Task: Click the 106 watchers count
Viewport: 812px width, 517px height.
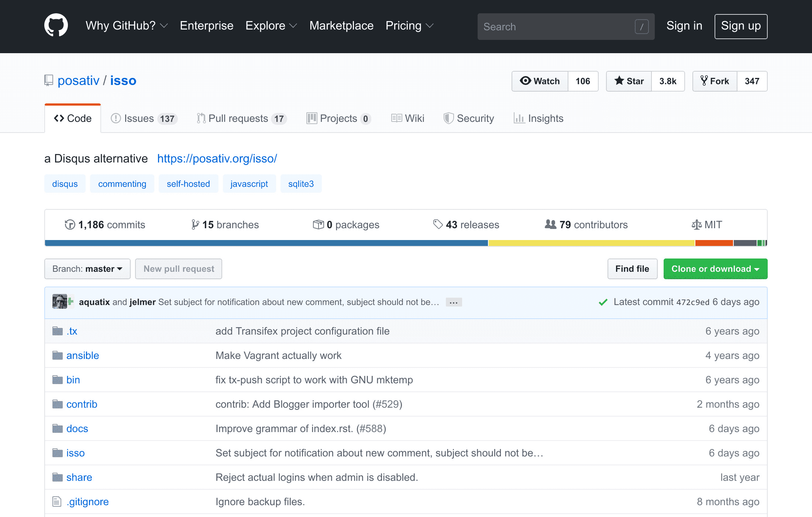Action: [x=583, y=81]
